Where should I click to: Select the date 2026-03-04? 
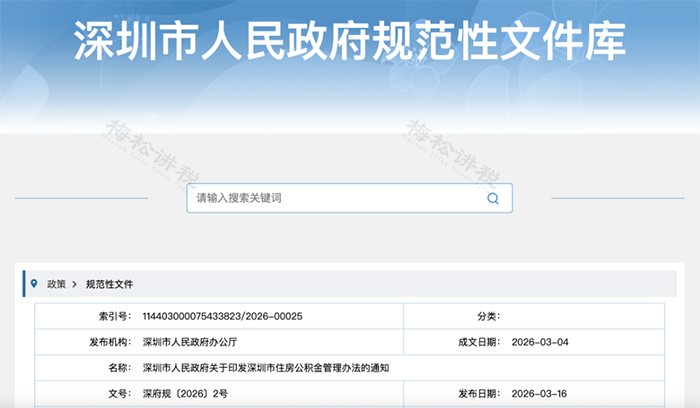click(540, 342)
